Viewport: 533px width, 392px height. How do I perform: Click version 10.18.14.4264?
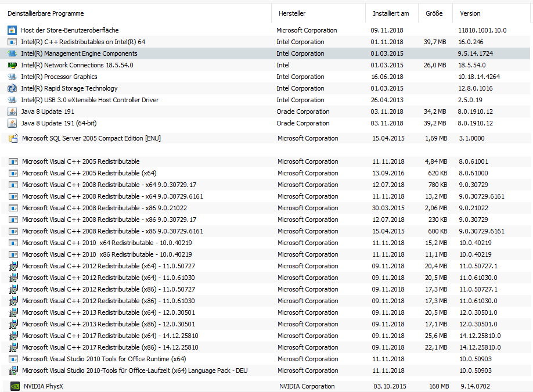[479, 77]
